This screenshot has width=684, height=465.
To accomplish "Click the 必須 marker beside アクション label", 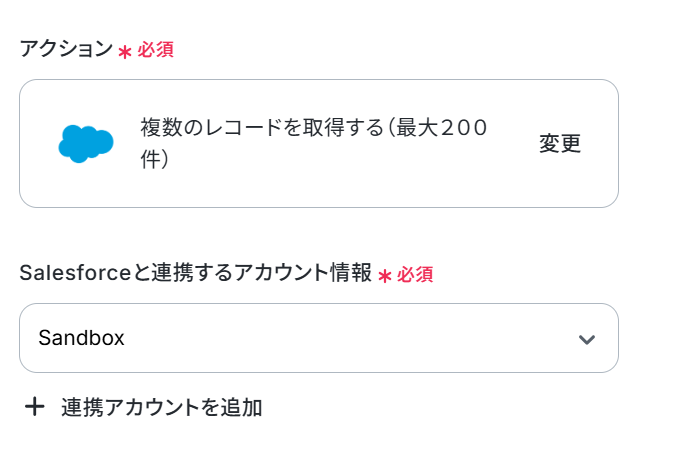I will [156, 50].
